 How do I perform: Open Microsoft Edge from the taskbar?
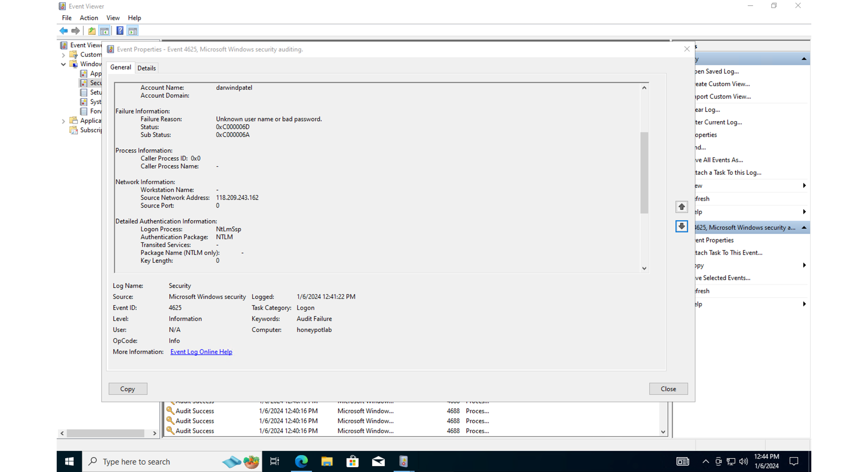301,461
